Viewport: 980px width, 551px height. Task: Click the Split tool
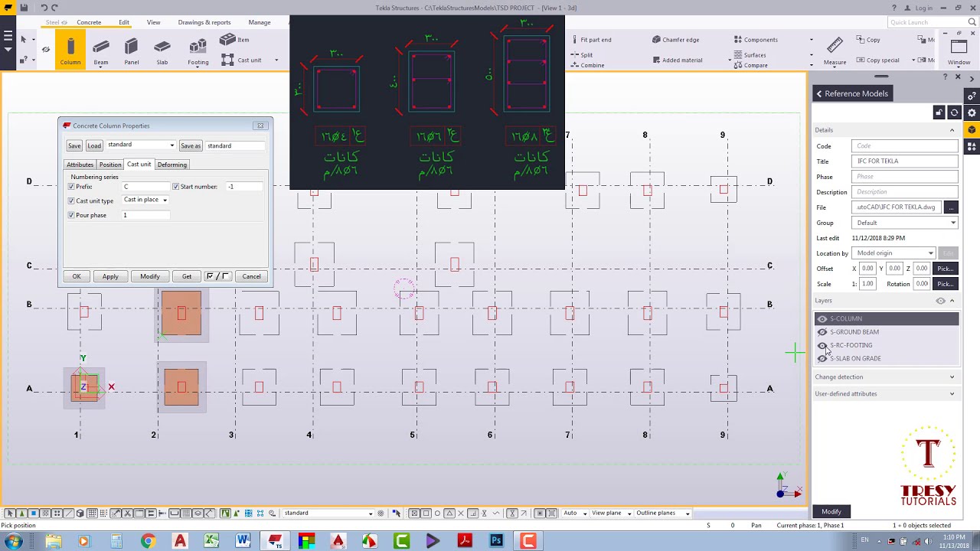tap(581, 55)
